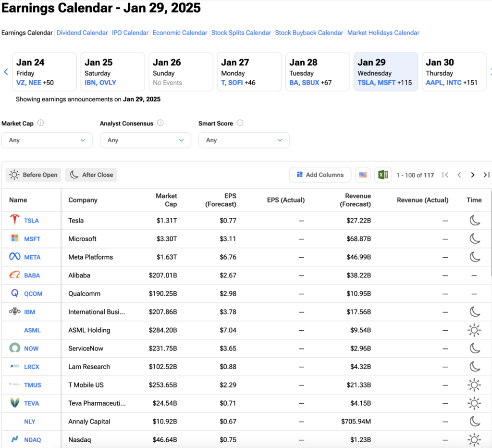Screen dimensions: 492x448
Task: Click the Analyst Consensus info icon
Action: 160,123
